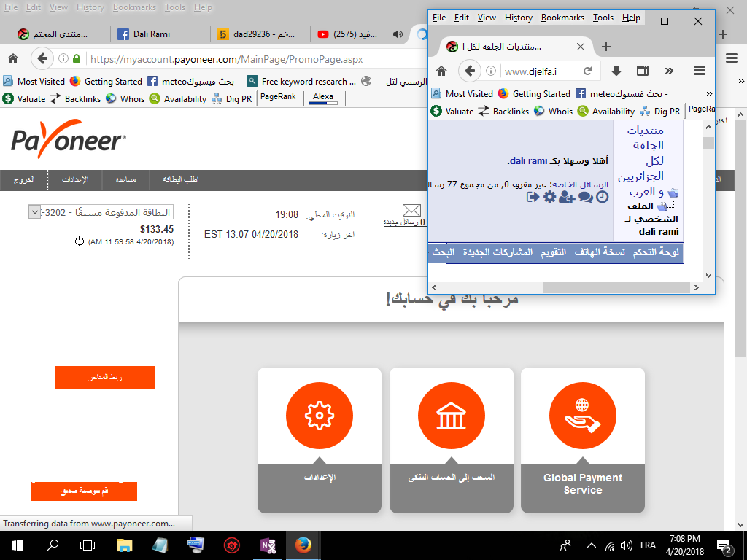Open Valuate bookmark in main window
Screen dimensions: 747x560
(x=24, y=99)
